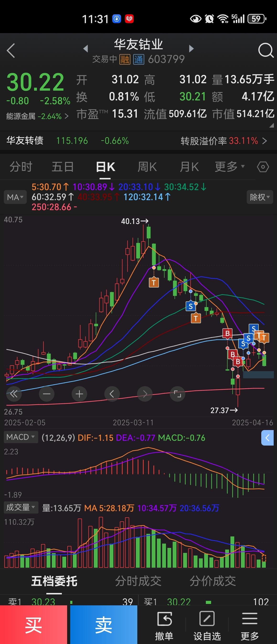Select the 日K tab
This screenshot has height=644, width=277.
coord(105,167)
